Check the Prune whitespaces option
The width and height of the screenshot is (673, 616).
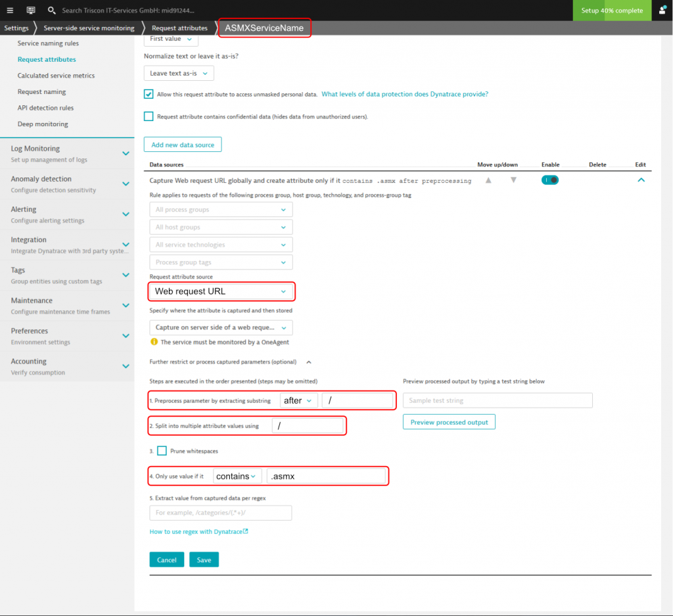pos(160,450)
